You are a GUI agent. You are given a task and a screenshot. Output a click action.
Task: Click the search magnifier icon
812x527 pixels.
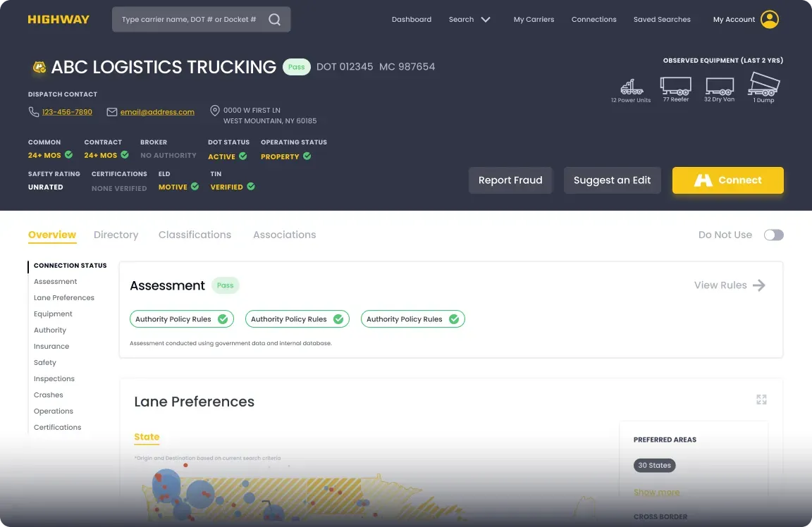click(x=274, y=20)
